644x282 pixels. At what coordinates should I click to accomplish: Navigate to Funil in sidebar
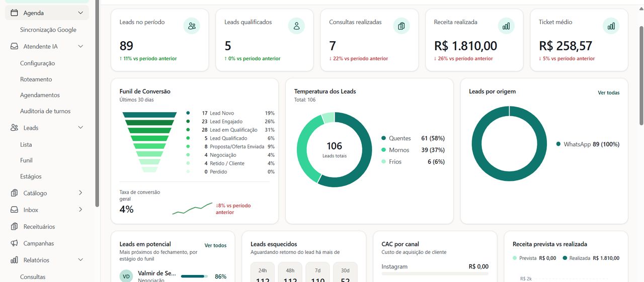[x=26, y=160]
